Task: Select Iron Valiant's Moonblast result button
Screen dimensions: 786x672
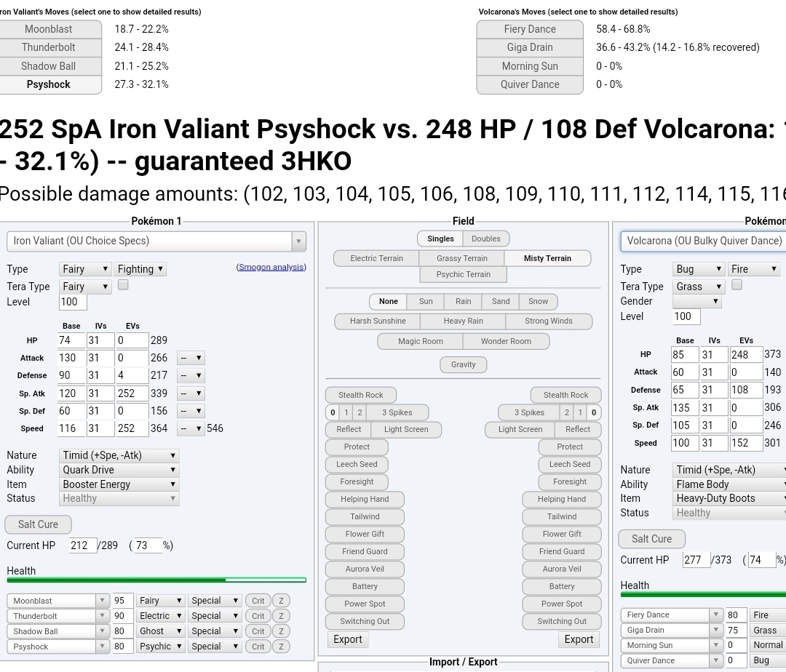Action: pyautogui.click(x=49, y=29)
